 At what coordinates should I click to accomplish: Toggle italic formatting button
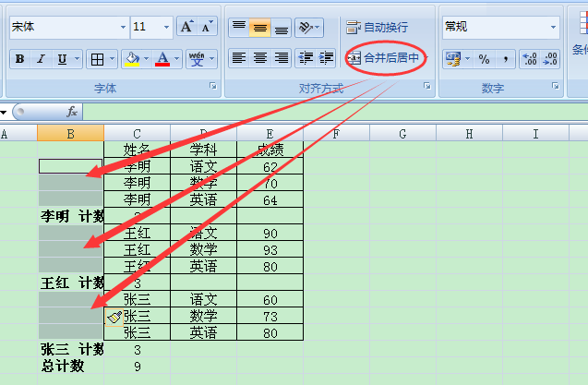pos(41,59)
